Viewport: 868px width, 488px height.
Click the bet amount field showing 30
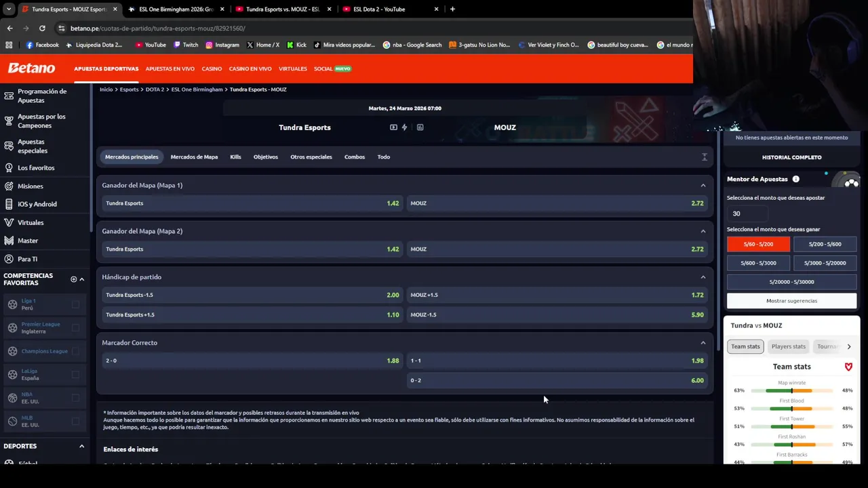[x=747, y=213]
